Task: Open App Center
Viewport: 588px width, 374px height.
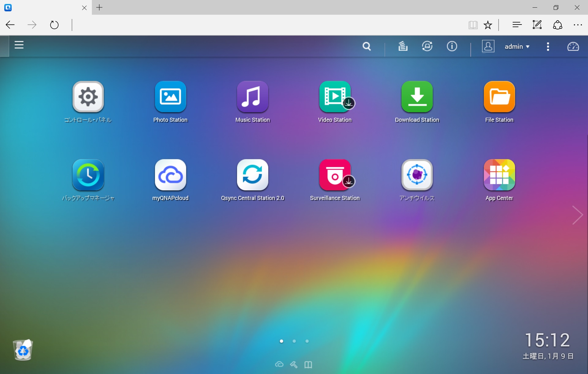Action: (499, 175)
